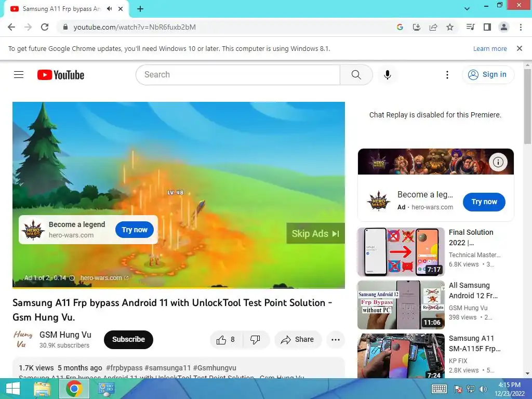The width and height of the screenshot is (532, 399).
Task: Click Try now on the video overlay ad
Action: click(135, 230)
